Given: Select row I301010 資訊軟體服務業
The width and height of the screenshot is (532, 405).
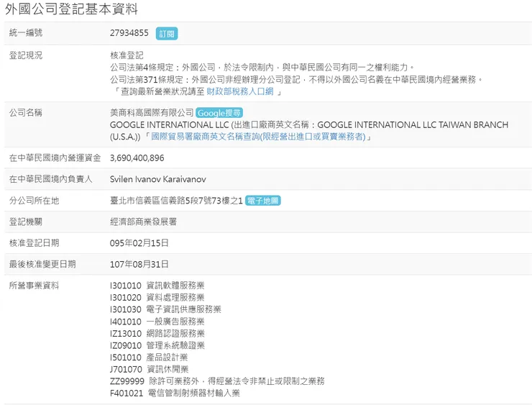Looking at the screenshot, I should [x=157, y=286].
